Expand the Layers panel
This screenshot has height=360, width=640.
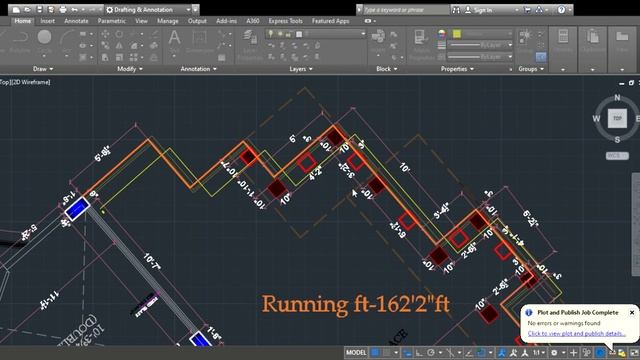301,69
